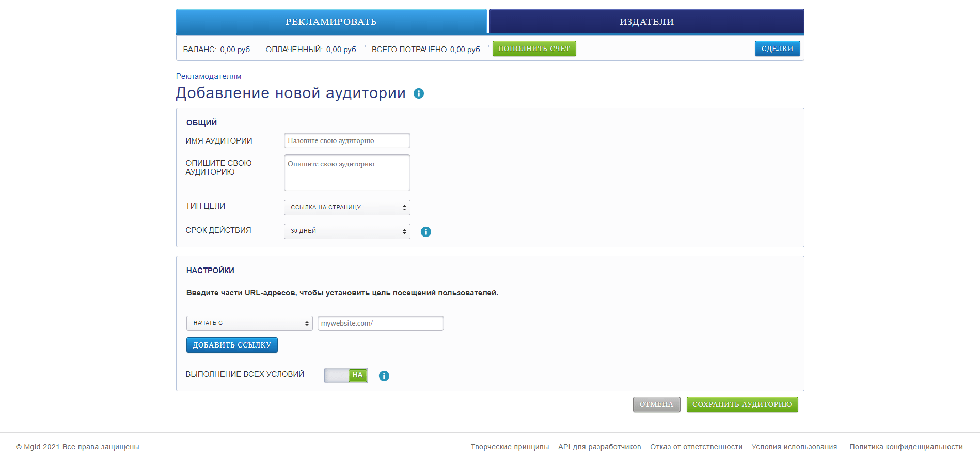The image size is (980, 457).
Task: Expand the Срок действия 30 дней dropdown
Action: click(347, 231)
